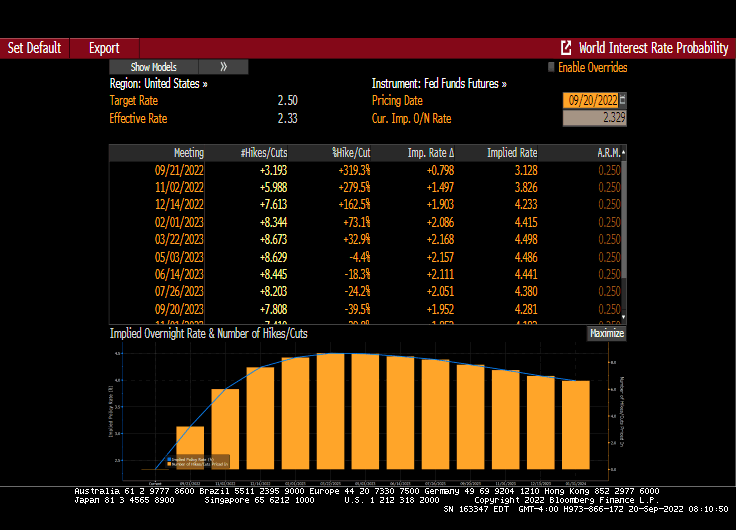The width and height of the screenshot is (736, 530).
Task: Click the Pricing Date field showing 09/20/2022
Action: pos(590,100)
